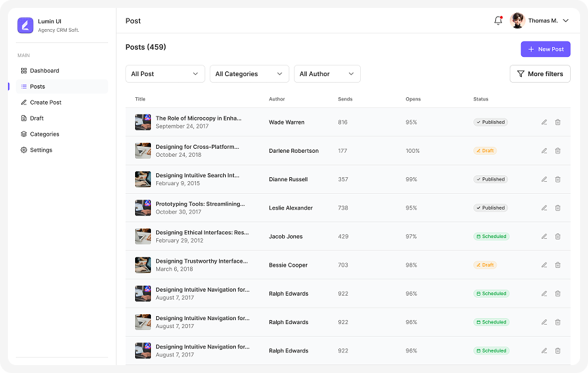Expand the All Categories dropdown

pyautogui.click(x=249, y=74)
